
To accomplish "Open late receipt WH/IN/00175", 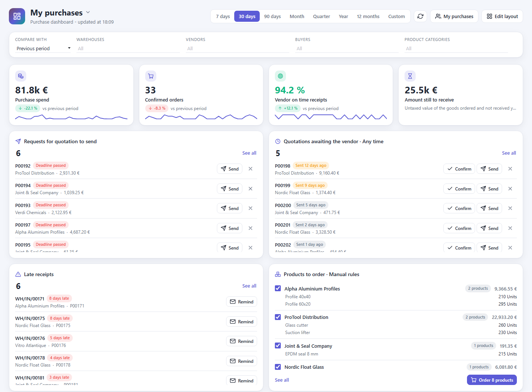I will click(x=30, y=318).
